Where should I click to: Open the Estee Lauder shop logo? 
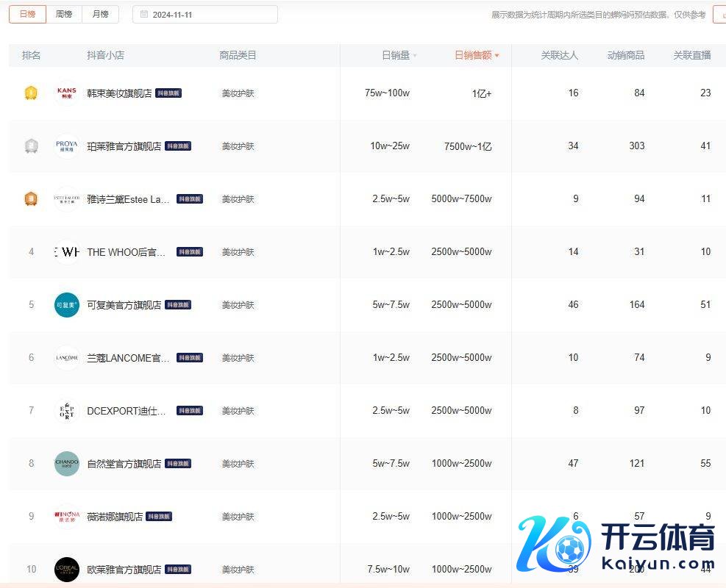point(67,199)
